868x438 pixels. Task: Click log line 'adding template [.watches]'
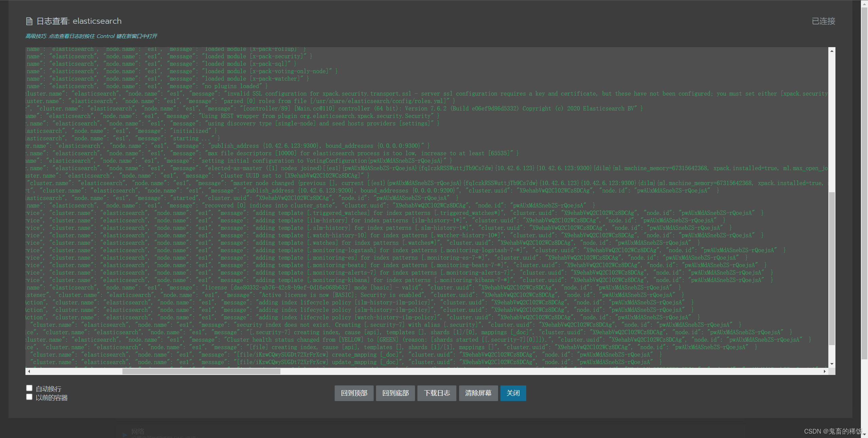point(363,243)
